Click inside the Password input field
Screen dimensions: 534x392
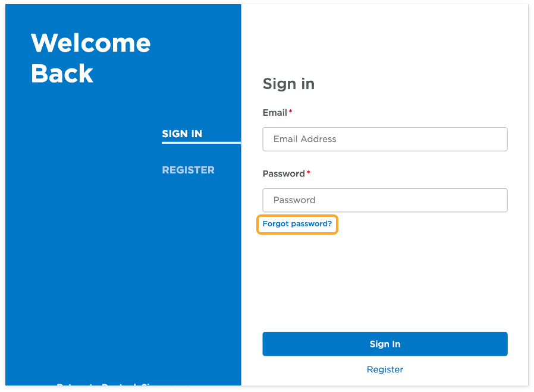pos(385,200)
